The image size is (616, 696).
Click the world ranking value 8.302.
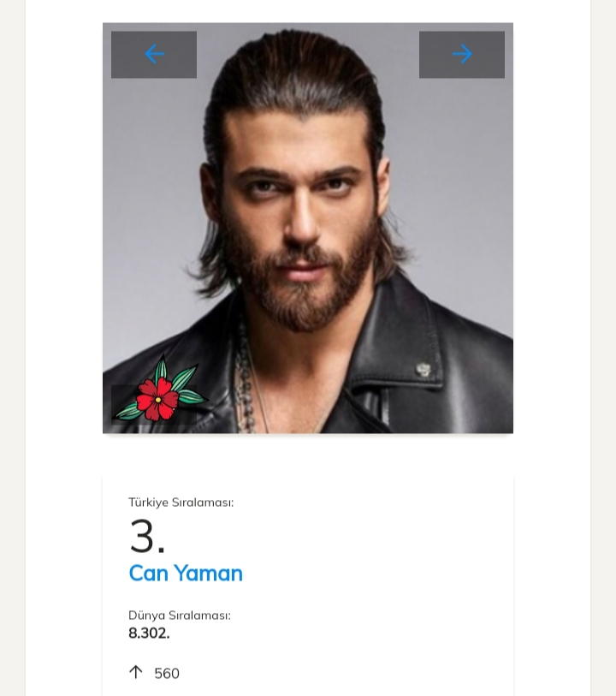point(149,634)
